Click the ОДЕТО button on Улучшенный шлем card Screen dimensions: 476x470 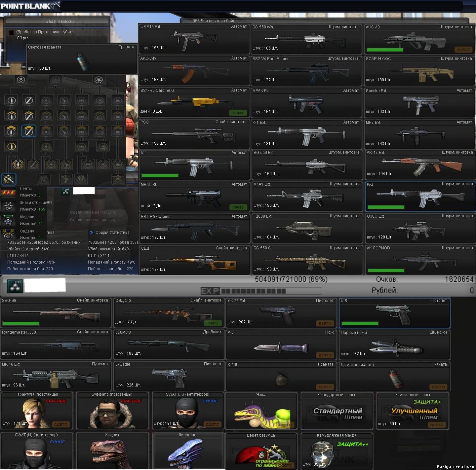point(437,425)
